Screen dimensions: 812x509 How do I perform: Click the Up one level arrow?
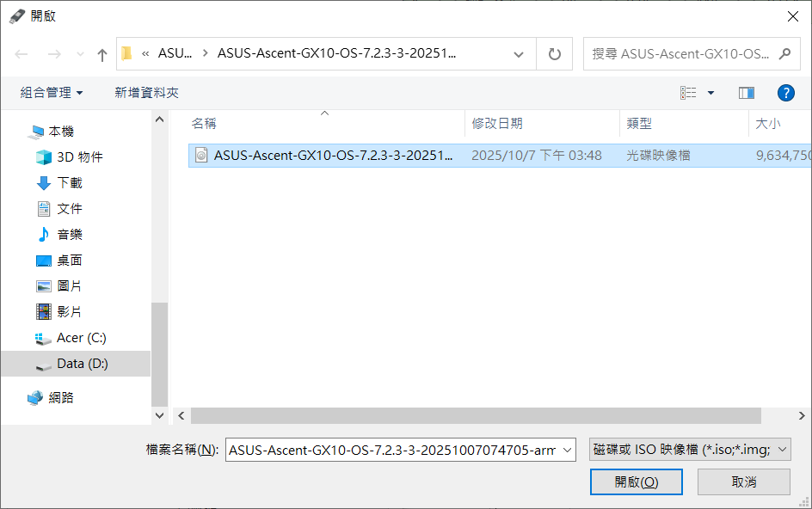102,54
